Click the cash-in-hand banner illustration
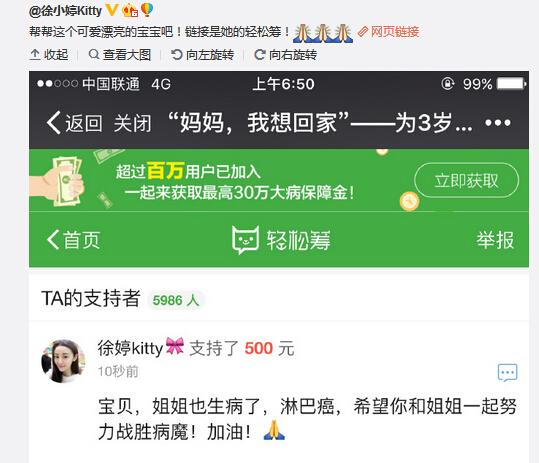The width and height of the screenshot is (539, 463). [x=59, y=180]
